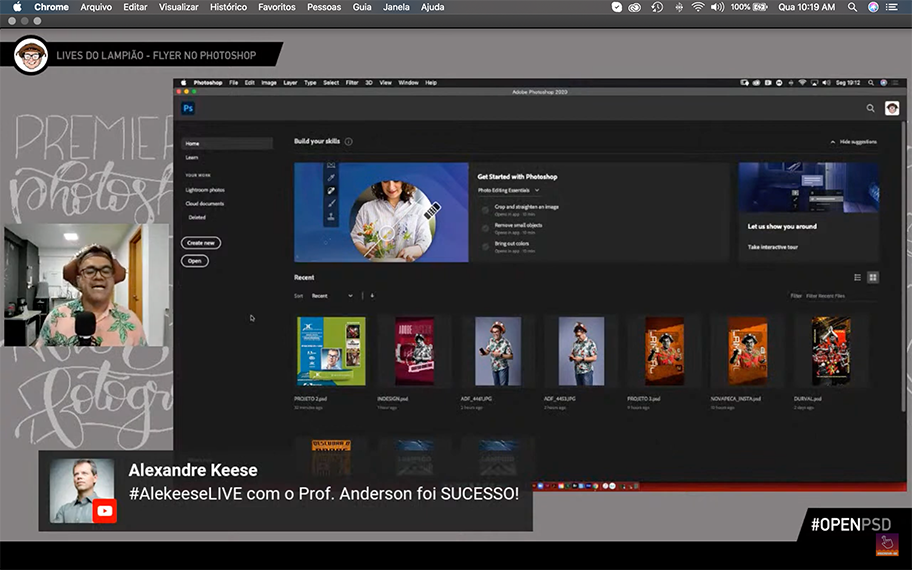Screen dimensions: 912x570
Task: Open the Photoshop Window menu
Action: click(408, 83)
